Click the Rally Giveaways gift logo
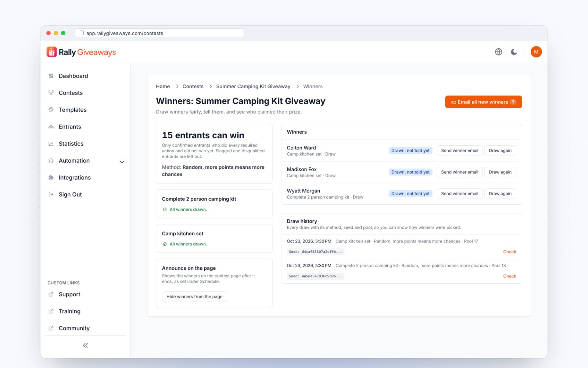588x368 pixels. pos(51,52)
